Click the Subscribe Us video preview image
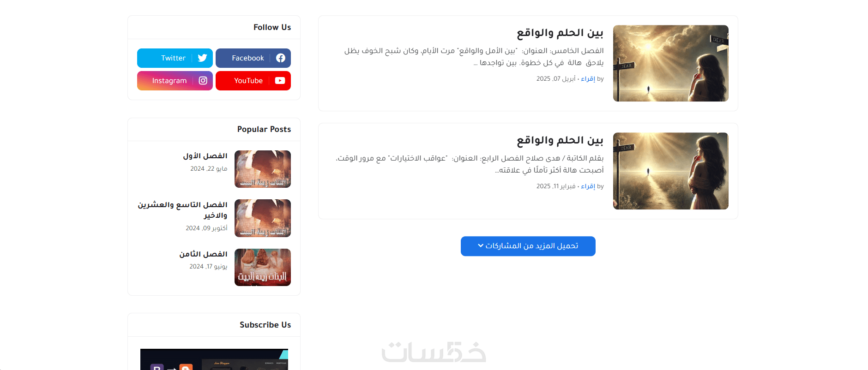 tap(214, 359)
